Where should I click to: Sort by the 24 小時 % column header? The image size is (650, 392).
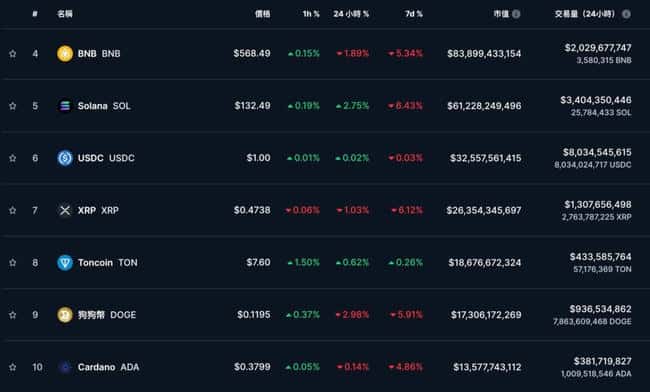351,14
